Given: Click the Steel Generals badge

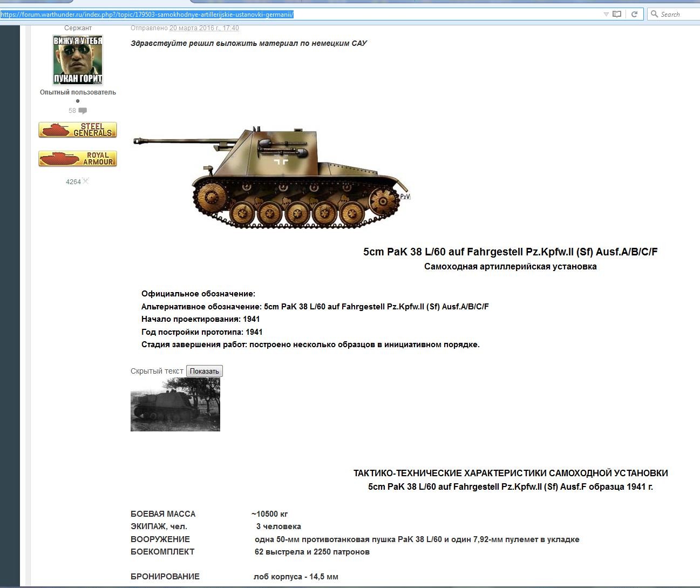Looking at the screenshot, I should (78, 130).
